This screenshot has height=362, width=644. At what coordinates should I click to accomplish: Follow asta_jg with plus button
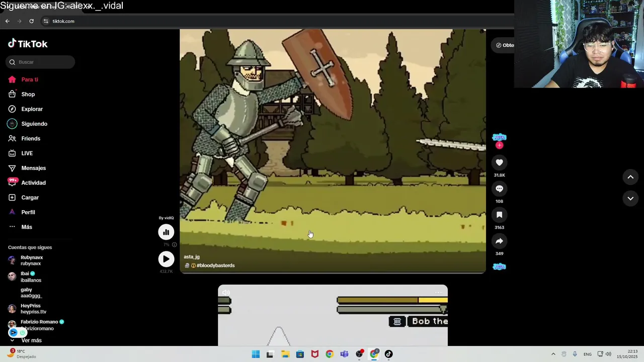coord(499,145)
